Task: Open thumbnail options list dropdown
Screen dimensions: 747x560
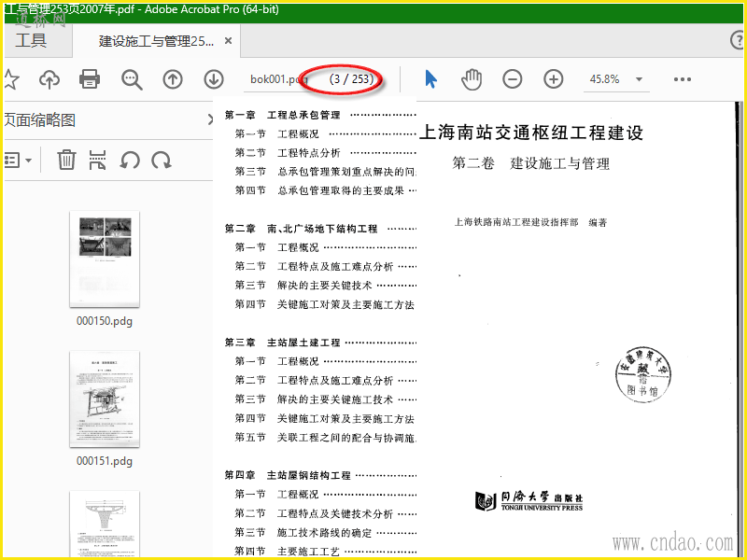Action: [18, 160]
